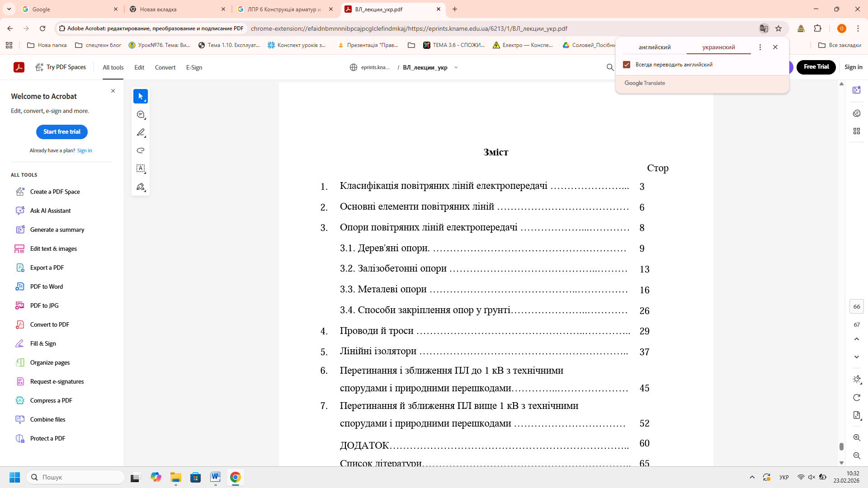The width and height of the screenshot is (868, 488).
Task: Expand ВЛ_лекции_укр file name dropdown
Action: pyautogui.click(x=456, y=67)
